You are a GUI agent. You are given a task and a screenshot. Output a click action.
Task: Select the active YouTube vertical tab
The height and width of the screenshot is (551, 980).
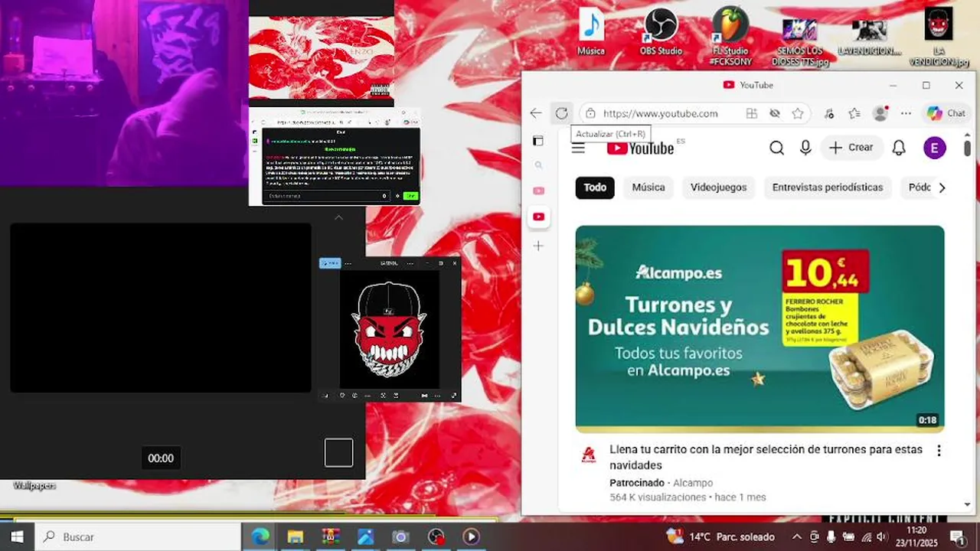click(x=538, y=217)
